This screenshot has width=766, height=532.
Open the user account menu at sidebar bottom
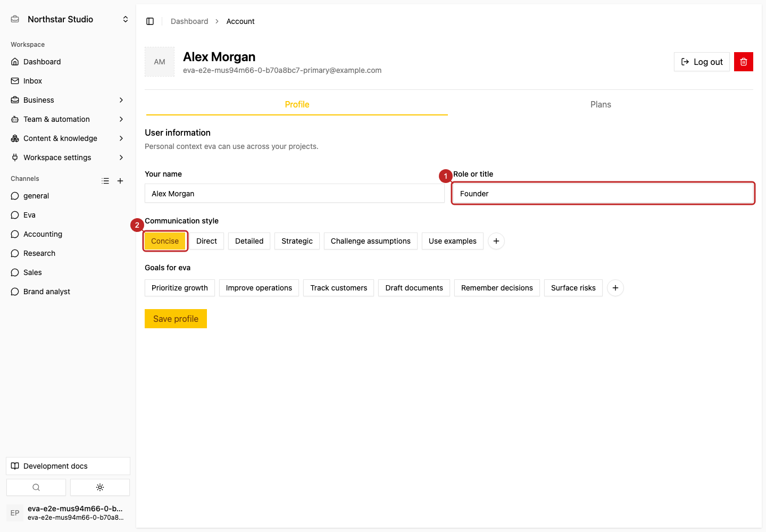(68, 513)
